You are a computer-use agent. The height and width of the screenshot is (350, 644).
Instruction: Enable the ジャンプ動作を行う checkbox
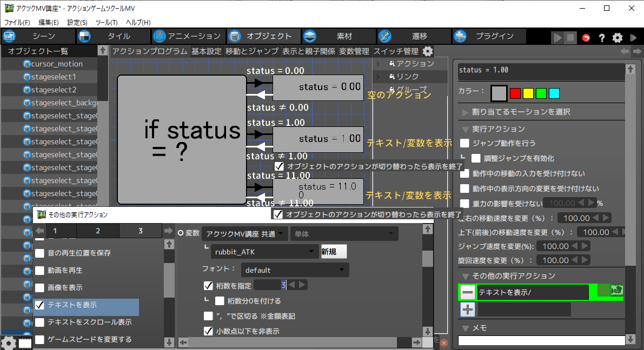click(x=464, y=143)
